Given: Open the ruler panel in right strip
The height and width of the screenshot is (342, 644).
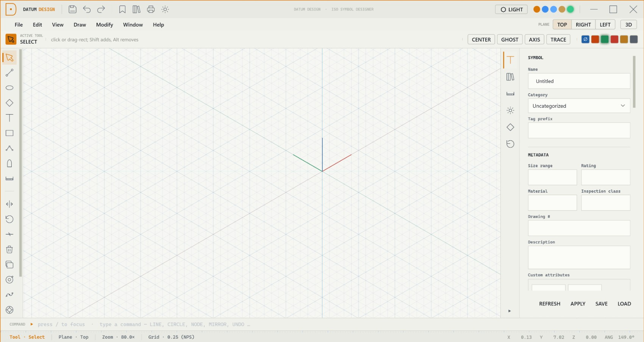Looking at the screenshot, I should pyautogui.click(x=510, y=94).
